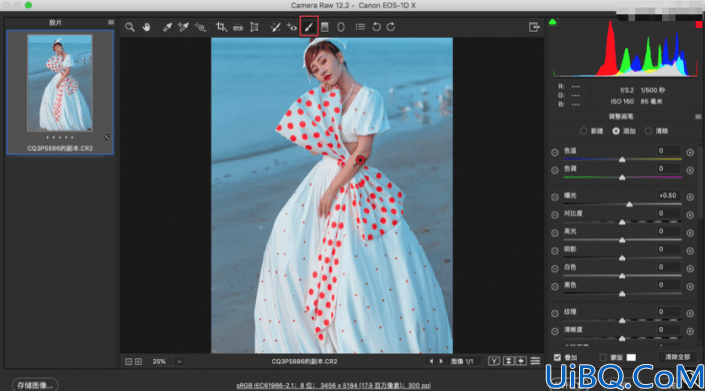Go to next image arrow
The image size is (705, 391).
click(x=441, y=361)
